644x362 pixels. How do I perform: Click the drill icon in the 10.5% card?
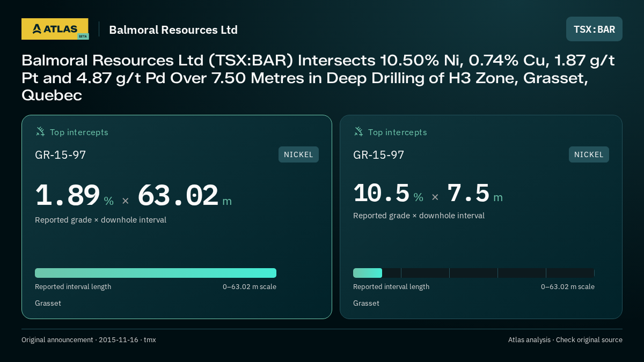[358, 131]
